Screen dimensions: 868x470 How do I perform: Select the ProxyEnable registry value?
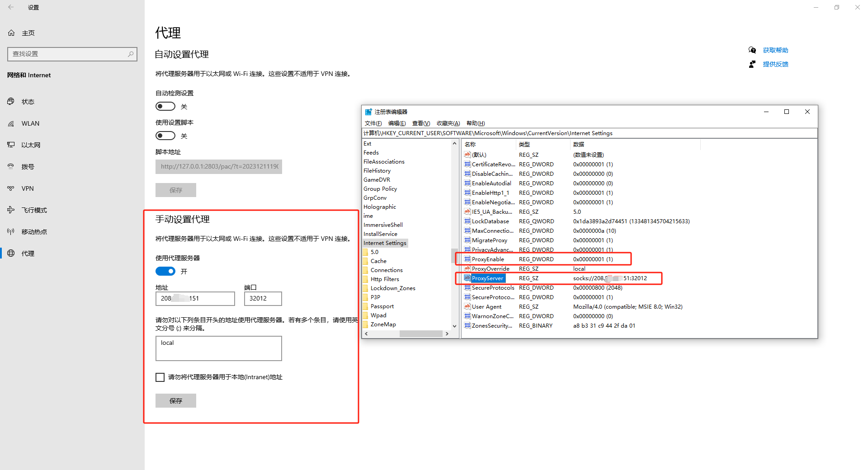coord(488,259)
